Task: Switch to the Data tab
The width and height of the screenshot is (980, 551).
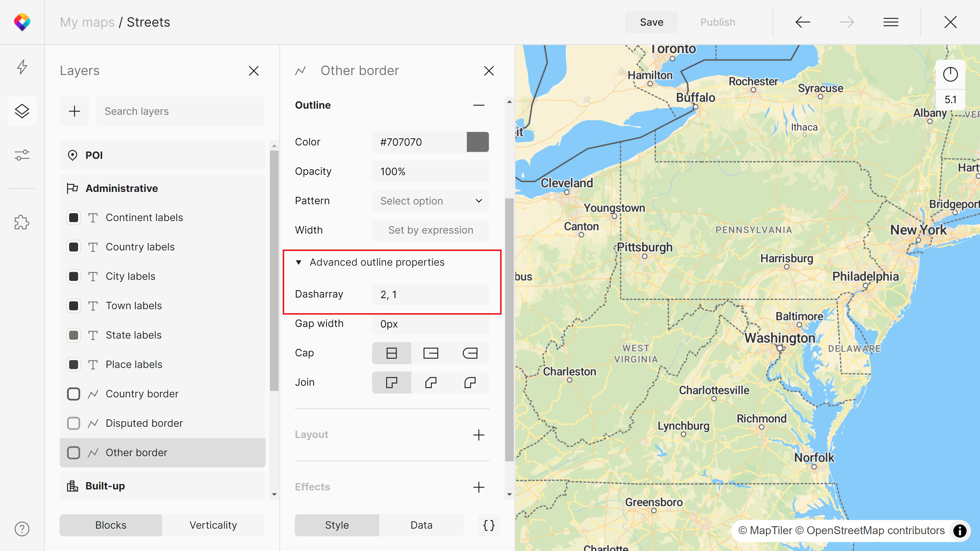Action: 421,525
